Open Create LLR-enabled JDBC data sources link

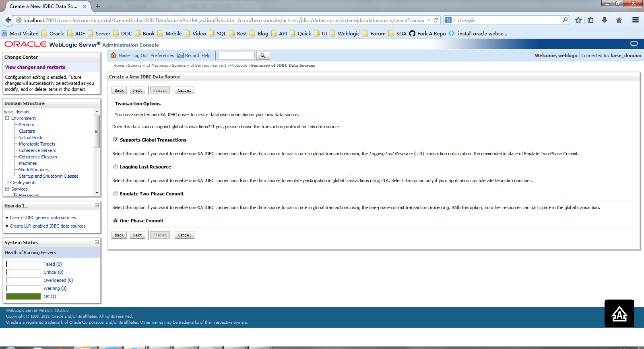click(x=47, y=226)
